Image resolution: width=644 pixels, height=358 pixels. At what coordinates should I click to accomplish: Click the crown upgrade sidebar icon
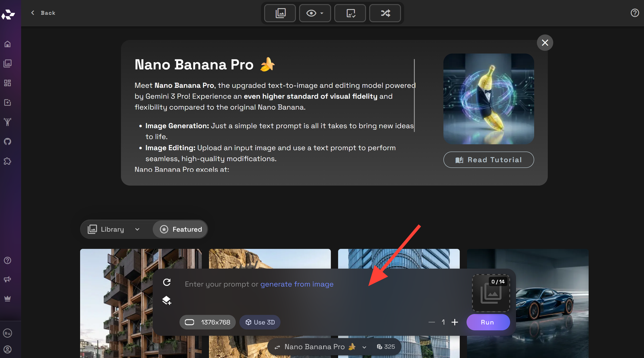coord(7,299)
